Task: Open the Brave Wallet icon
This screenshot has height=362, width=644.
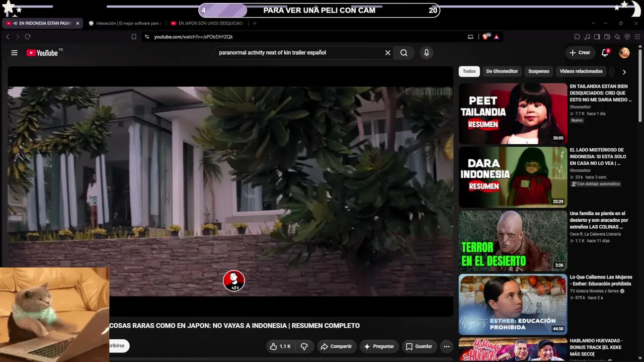Action: (x=607, y=37)
